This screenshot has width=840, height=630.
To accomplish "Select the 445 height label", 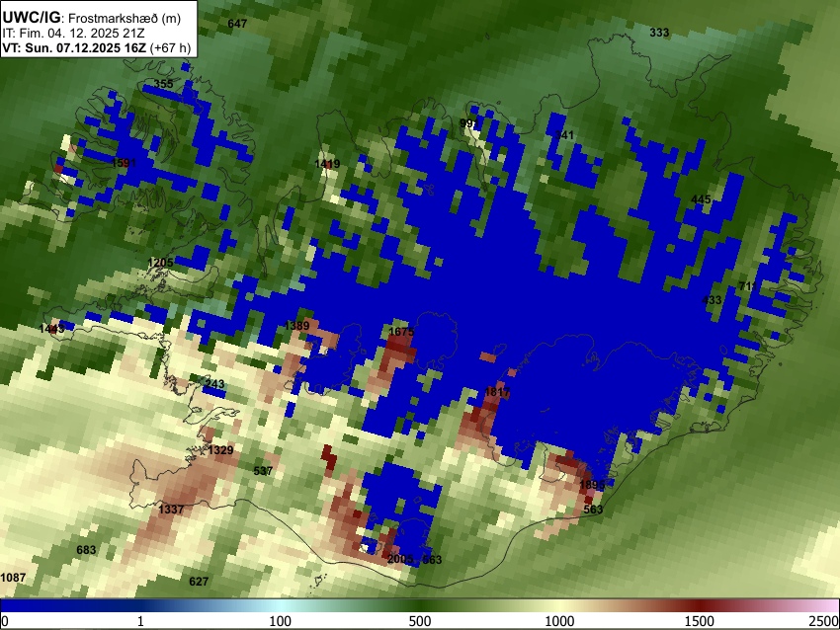I will pos(701,199).
